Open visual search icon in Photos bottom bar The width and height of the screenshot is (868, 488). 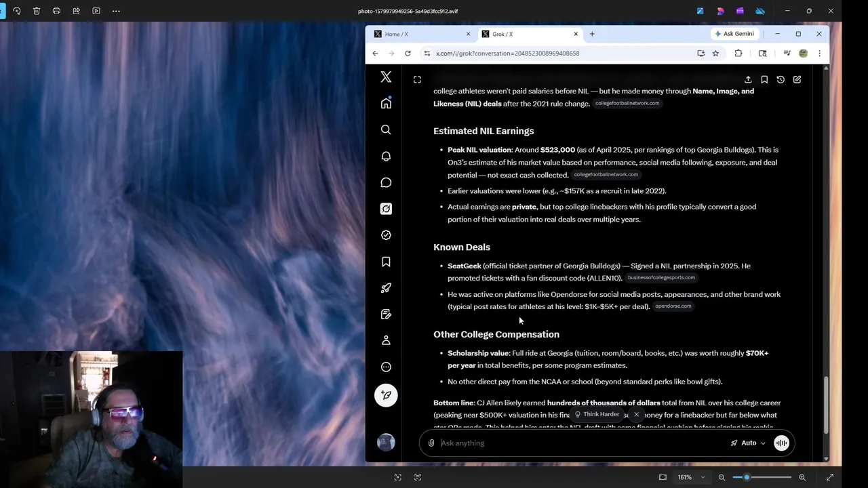398,477
